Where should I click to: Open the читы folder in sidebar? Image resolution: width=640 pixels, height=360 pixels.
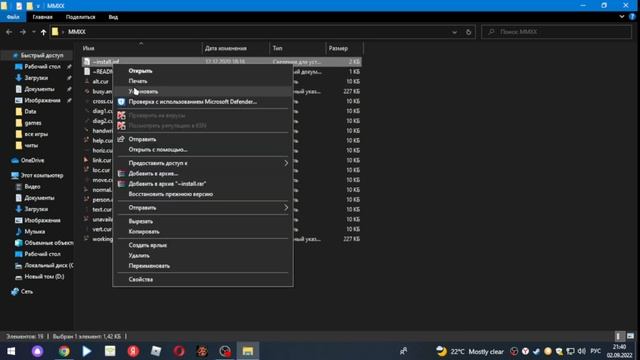tap(31, 145)
